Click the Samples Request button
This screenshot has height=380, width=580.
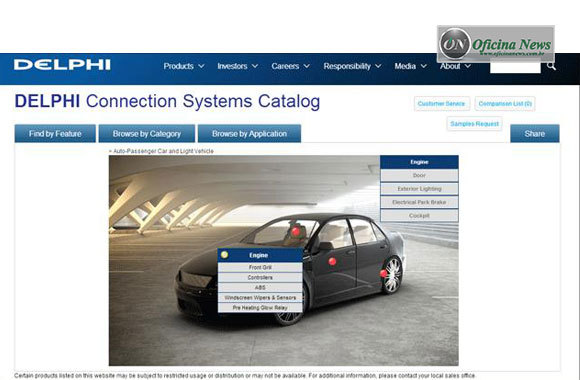[x=475, y=124]
